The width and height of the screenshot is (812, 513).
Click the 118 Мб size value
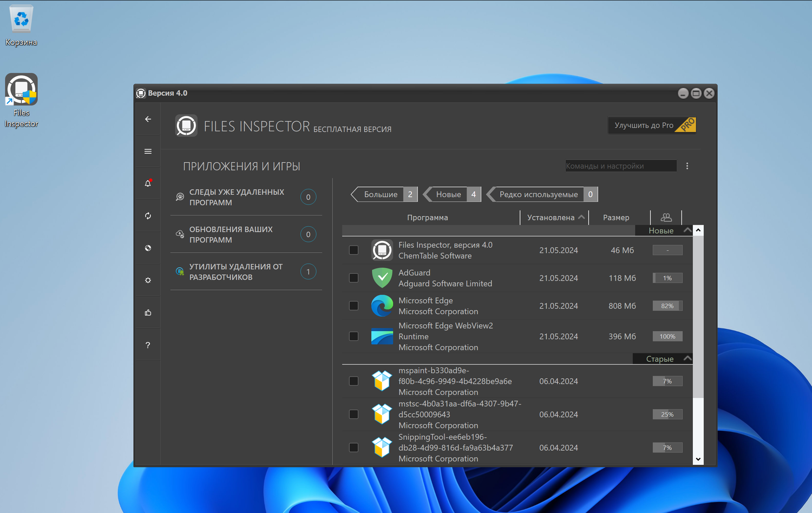pyautogui.click(x=623, y=278)
